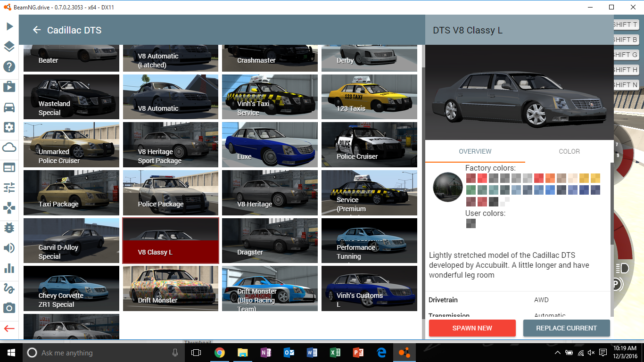Select the blue Luxe configuration
644x362 pixels.
270,145
